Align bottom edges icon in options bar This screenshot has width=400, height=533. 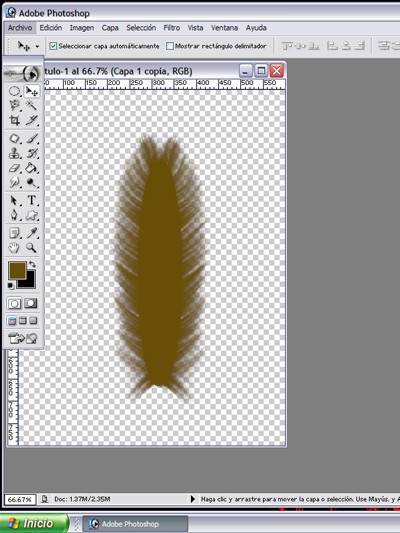click(x=314, y=46)
